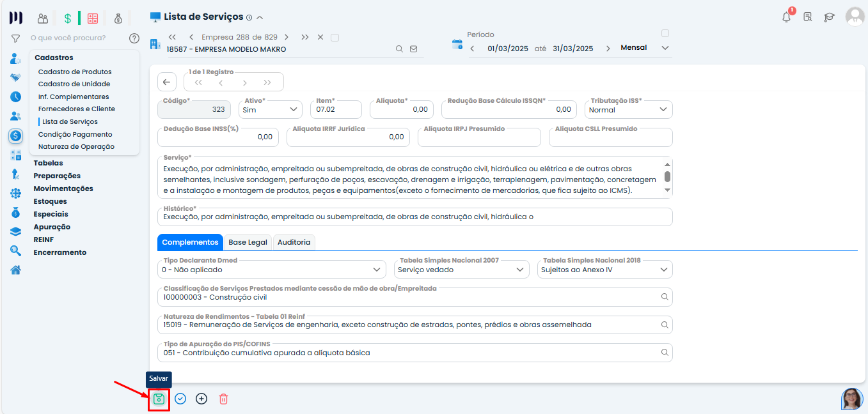
Task: Click the blue checkmark confirm icon
Action: (x=180, y=399)
